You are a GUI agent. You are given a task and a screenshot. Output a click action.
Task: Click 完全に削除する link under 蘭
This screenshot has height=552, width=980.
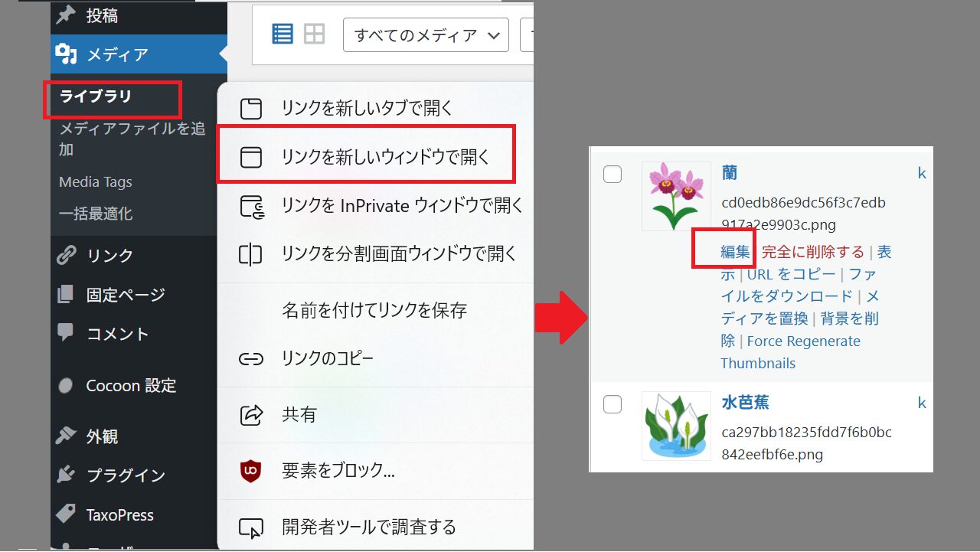click(x=813, y=252)
